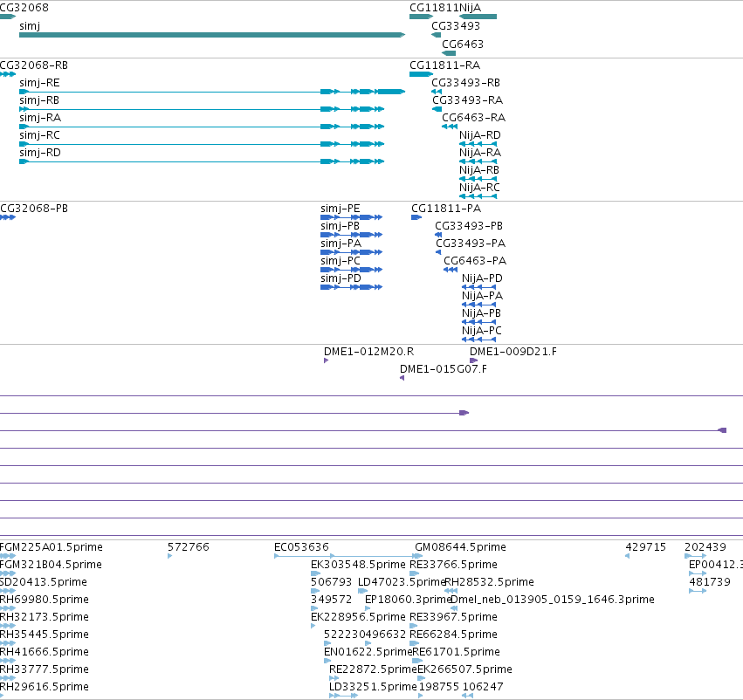Viewport: 743px width, 700px height.
Task: Select the EC053636 feature
Action: pyautogui.click(x=346, y=556)
